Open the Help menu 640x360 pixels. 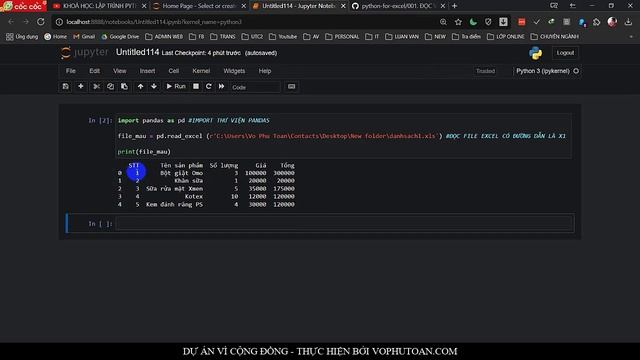[x=265, y=71]
